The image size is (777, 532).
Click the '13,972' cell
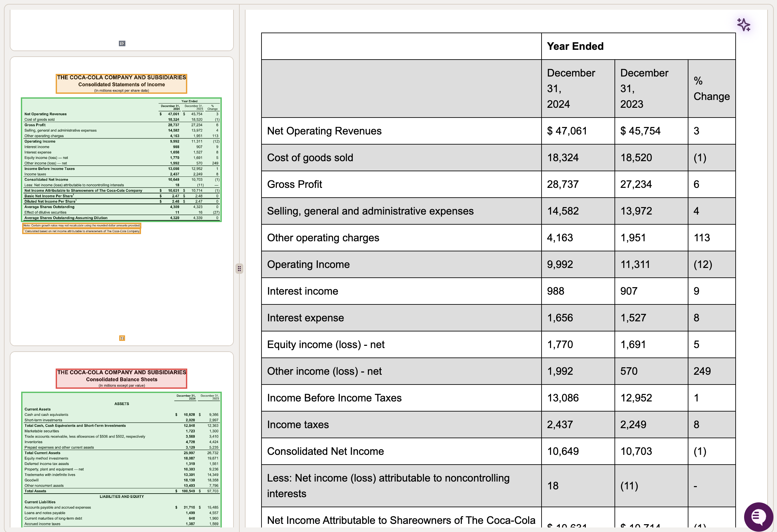coord(651,211)
